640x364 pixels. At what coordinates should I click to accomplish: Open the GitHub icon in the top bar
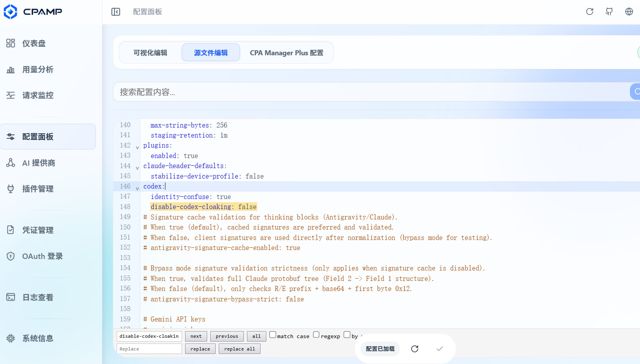coord(609,12)
